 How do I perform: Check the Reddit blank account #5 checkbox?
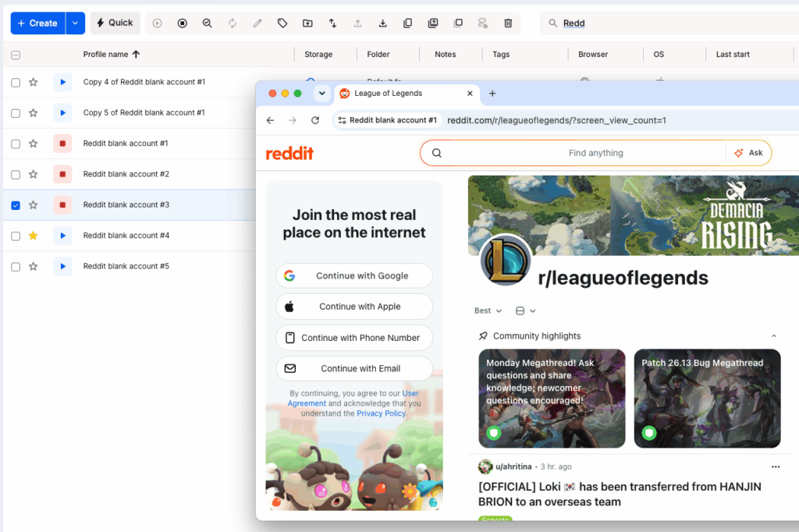pos(16,267)
